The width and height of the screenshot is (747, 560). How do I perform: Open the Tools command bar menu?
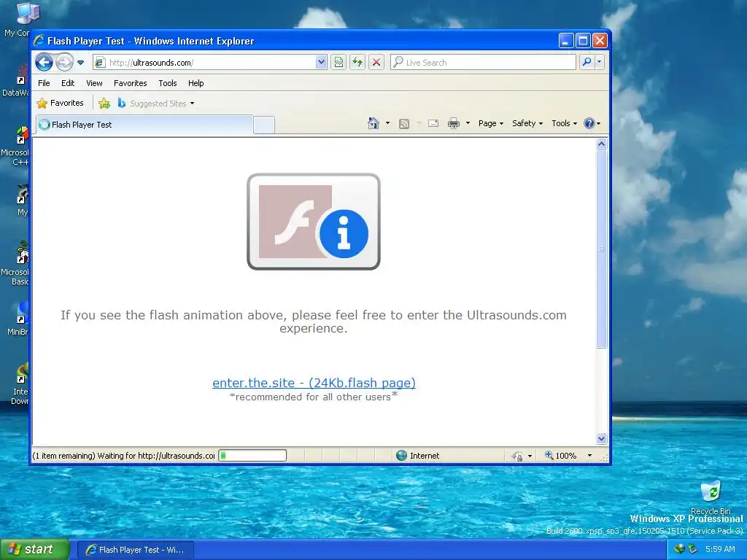point(564,123)
